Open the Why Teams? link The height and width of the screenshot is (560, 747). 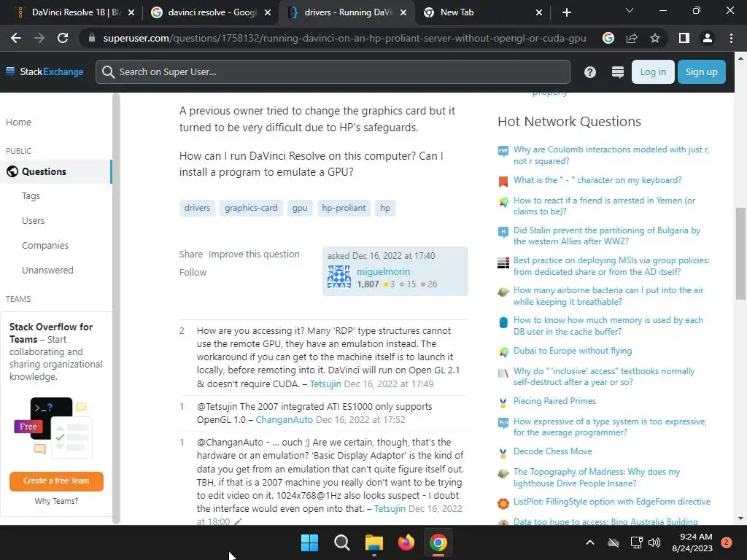point(56,501)
